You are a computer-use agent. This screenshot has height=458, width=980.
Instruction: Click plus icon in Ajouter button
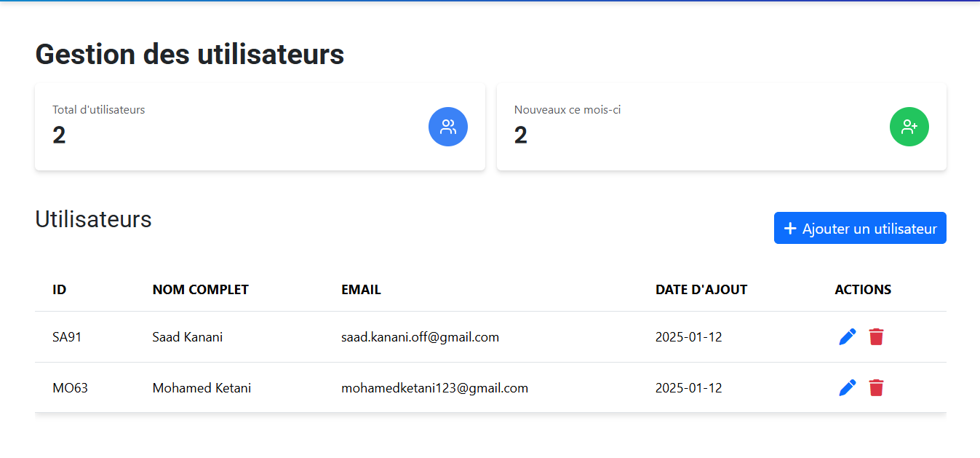tap(790, 229)
